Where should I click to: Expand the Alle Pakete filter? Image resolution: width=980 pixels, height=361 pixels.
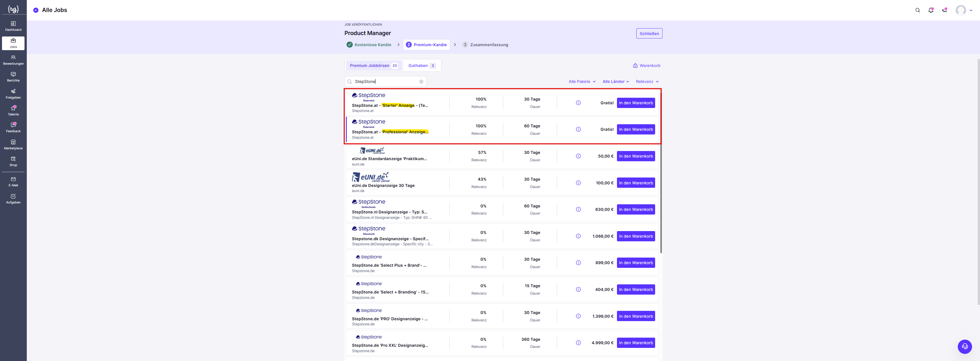coord(582,82)
